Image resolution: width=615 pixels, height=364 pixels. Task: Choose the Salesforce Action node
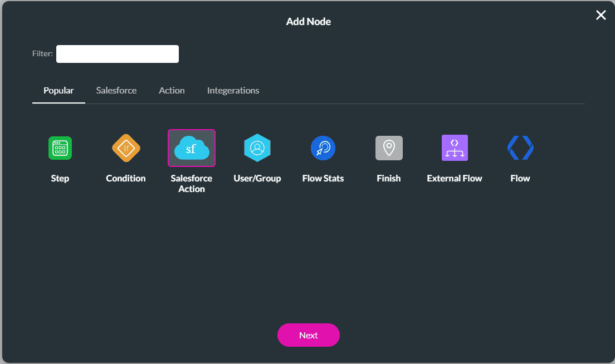pos(192,147)
